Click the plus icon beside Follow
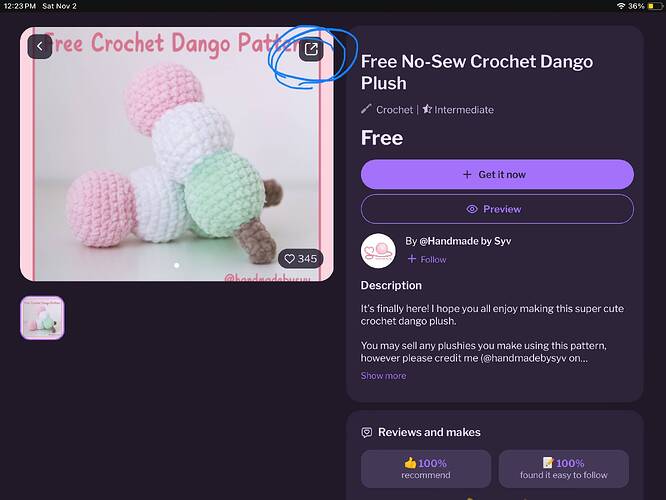 pyautogui.click(x=412, y=259)
